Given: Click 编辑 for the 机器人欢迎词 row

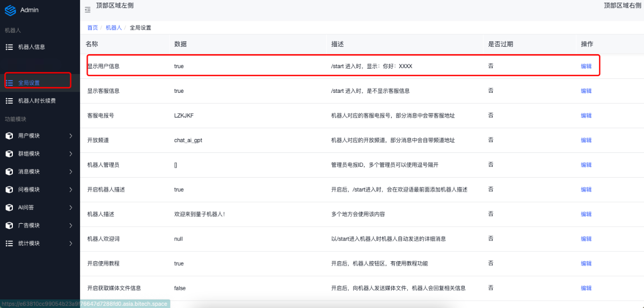Looking at the screenshot, I should coord(586,239).
